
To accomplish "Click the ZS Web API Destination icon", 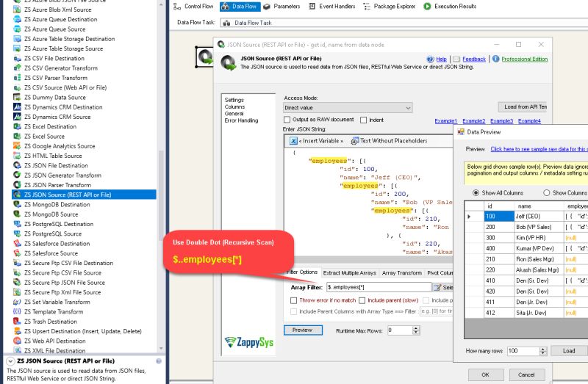I will click(x=17, y=341).
